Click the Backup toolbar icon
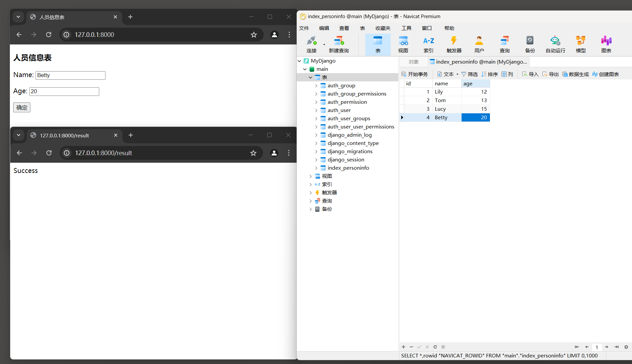This screenshot has width=632, height=364. (x=530, y=44)
